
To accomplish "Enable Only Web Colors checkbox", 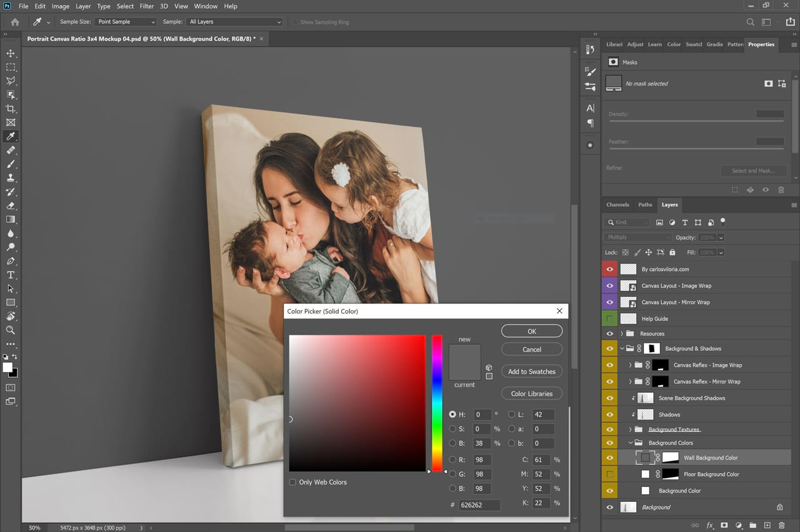I will (x=292, y=482).
